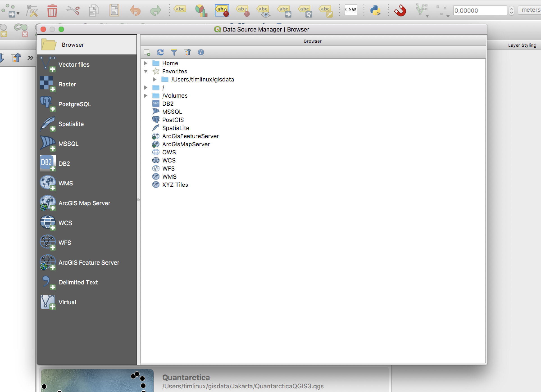Viewport: 541px width, 392px height.
Task: Click the show/hide labels eye icon
Action: [263, 11]
